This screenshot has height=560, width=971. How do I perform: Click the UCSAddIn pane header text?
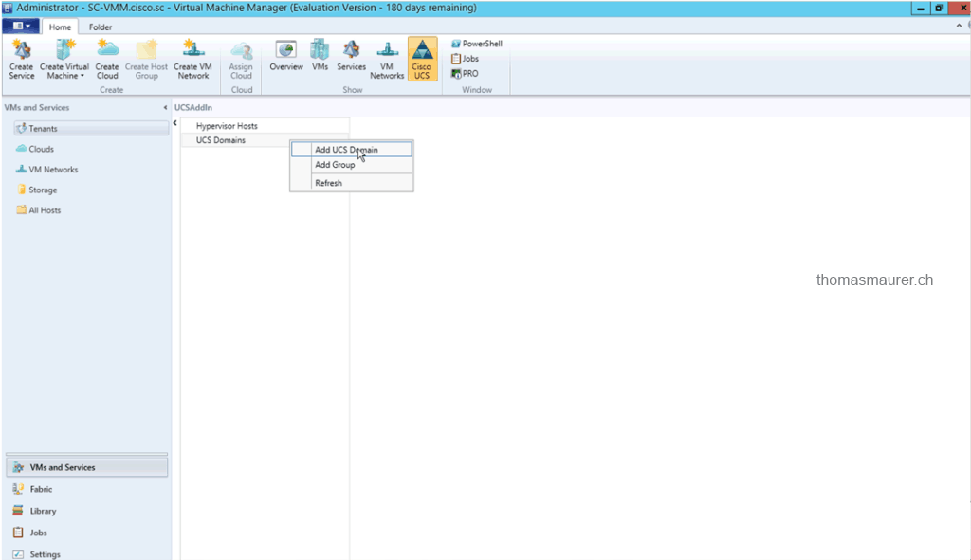point(193,108)
